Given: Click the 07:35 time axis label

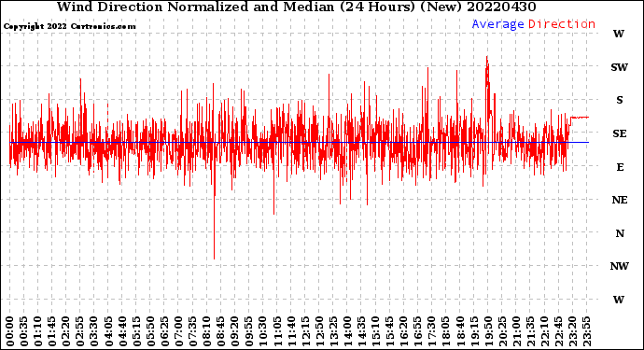Looking at the screenshot, I should click(192, 331).
